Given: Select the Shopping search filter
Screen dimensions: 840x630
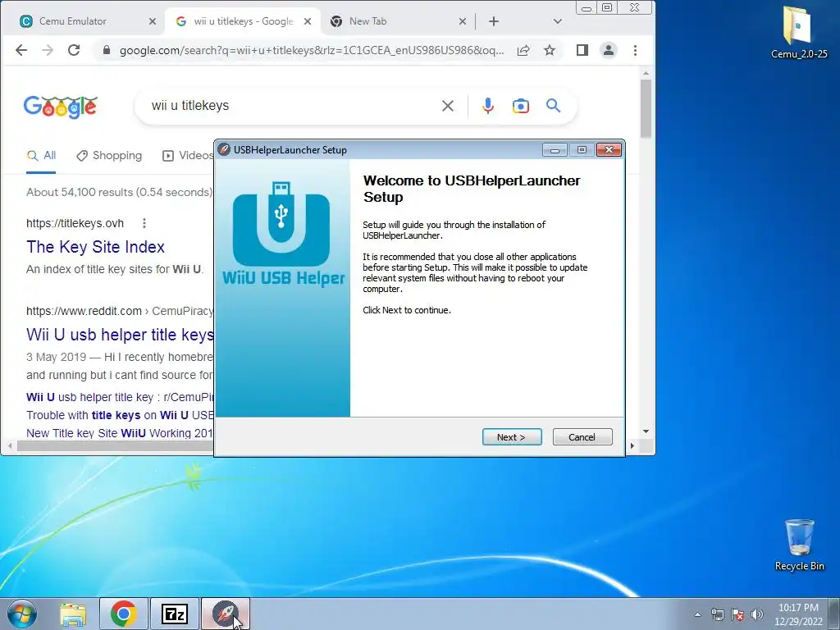Looking at the screenshot, I should tap(109, 155).
